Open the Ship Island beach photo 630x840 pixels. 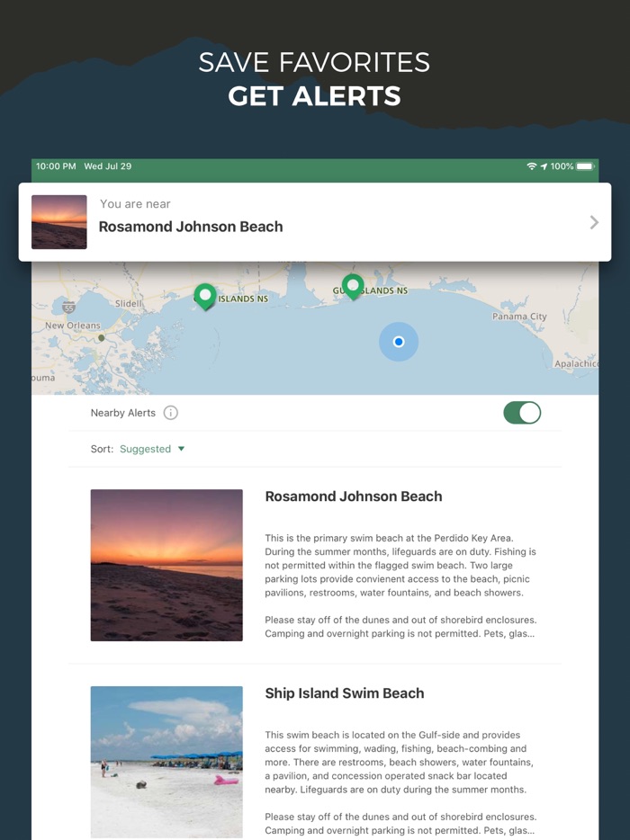pyautogui.click(x=166, y=762)
